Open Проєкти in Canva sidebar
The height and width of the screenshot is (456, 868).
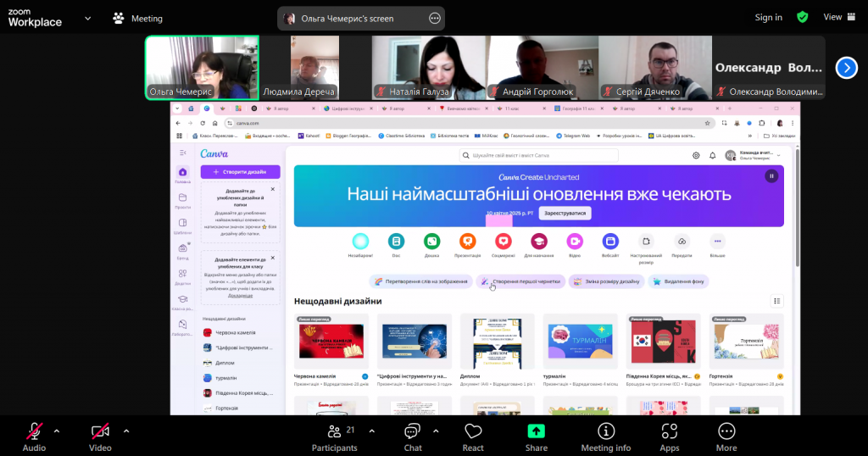tap(183, 201)
